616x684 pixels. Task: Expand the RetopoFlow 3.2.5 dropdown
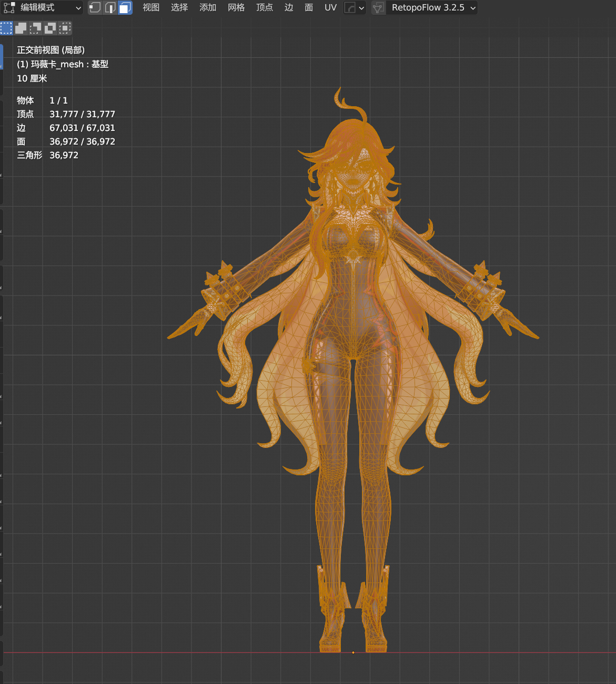pos(432,7)
